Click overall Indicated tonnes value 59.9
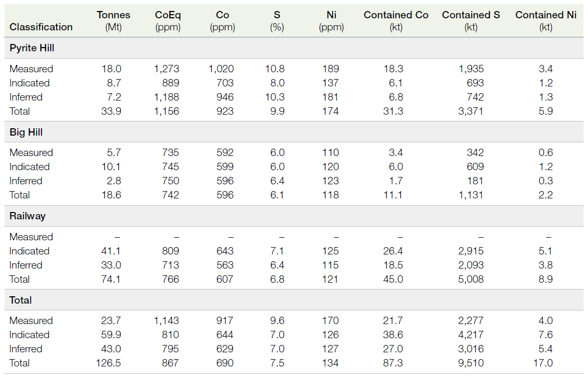This screenshot has height=379, width=588. click(111, 335)
